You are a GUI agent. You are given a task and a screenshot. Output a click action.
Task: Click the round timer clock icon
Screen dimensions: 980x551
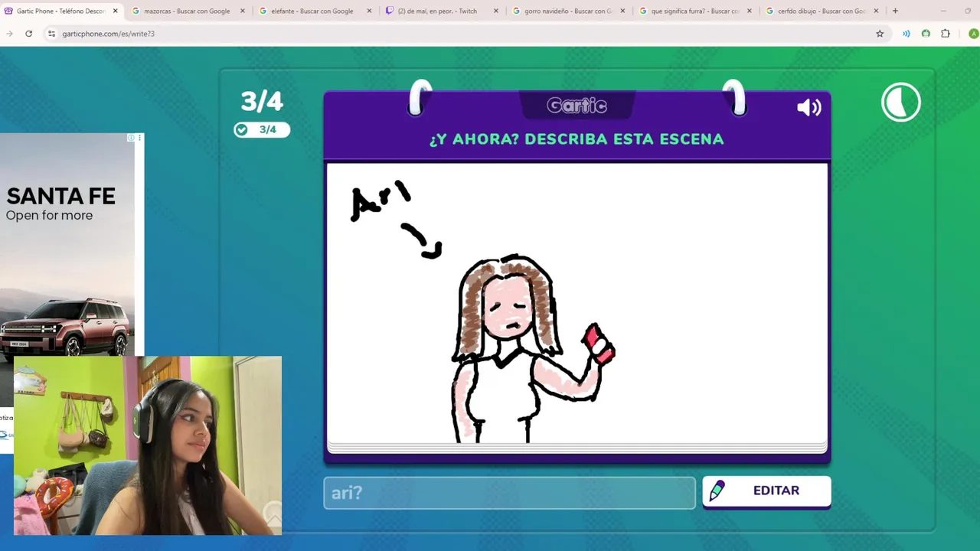pyautogui.click(x=901, y=103)
